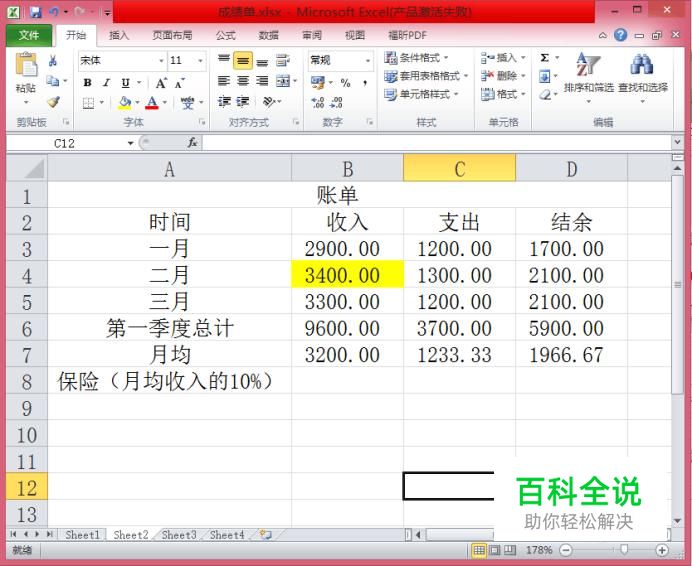
Task: Decrease indent
Action: [x=224, y=102]
